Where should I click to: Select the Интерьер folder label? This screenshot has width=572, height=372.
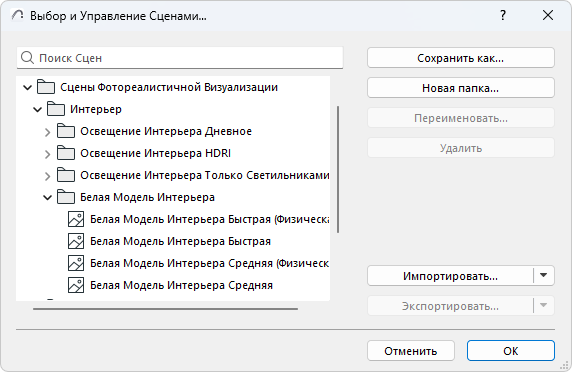[x=96, y=109]
